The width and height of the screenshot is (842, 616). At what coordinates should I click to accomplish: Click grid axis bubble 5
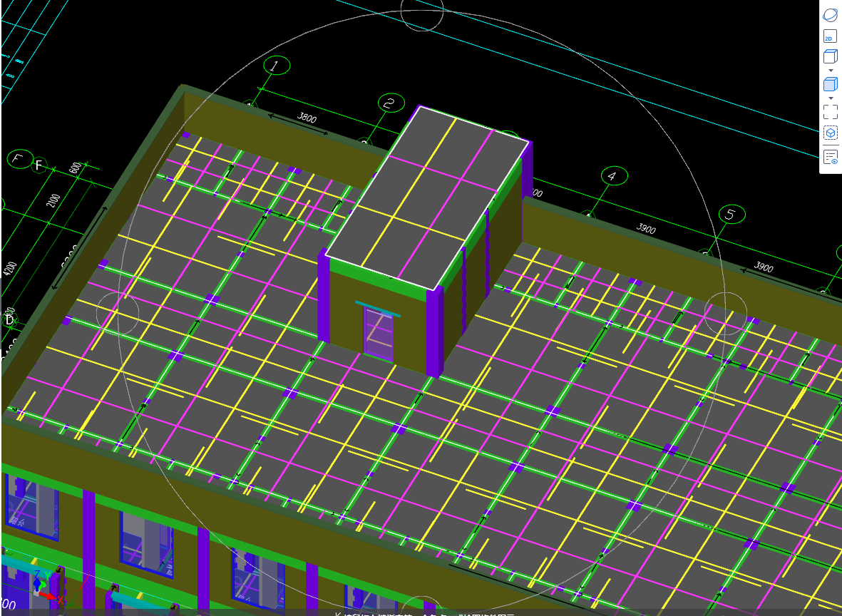[x=731, y=215]
